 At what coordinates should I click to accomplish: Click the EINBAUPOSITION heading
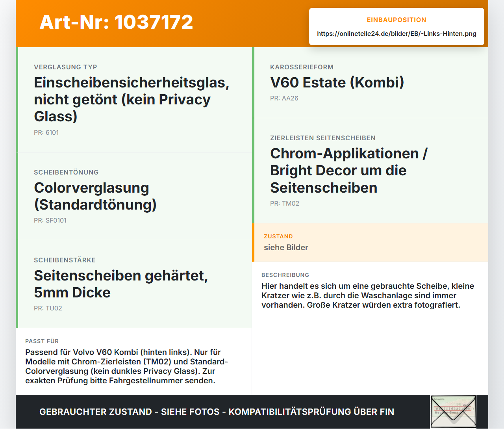[397, 20]
